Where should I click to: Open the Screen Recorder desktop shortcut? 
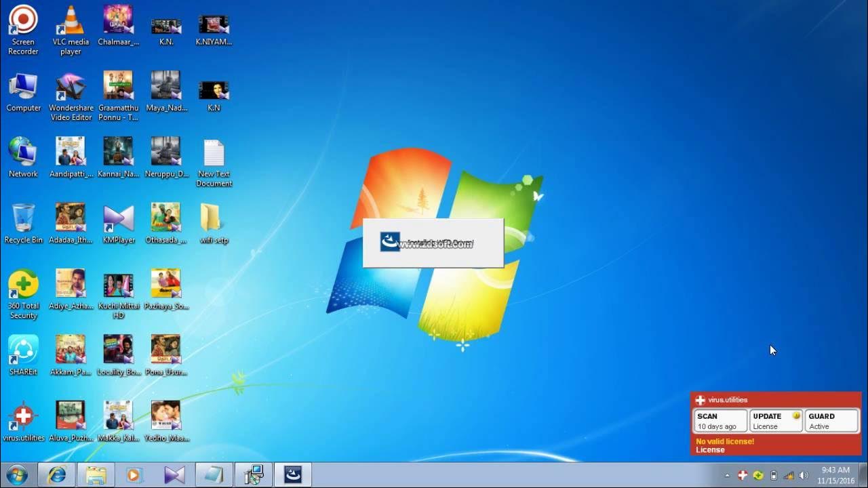tap(23, 30)
